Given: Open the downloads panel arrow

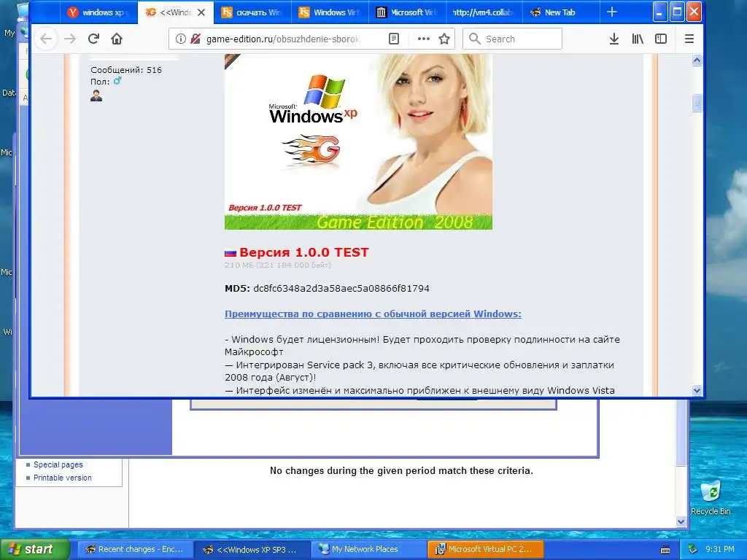Looking at the screenshot, I should [614, 39].
